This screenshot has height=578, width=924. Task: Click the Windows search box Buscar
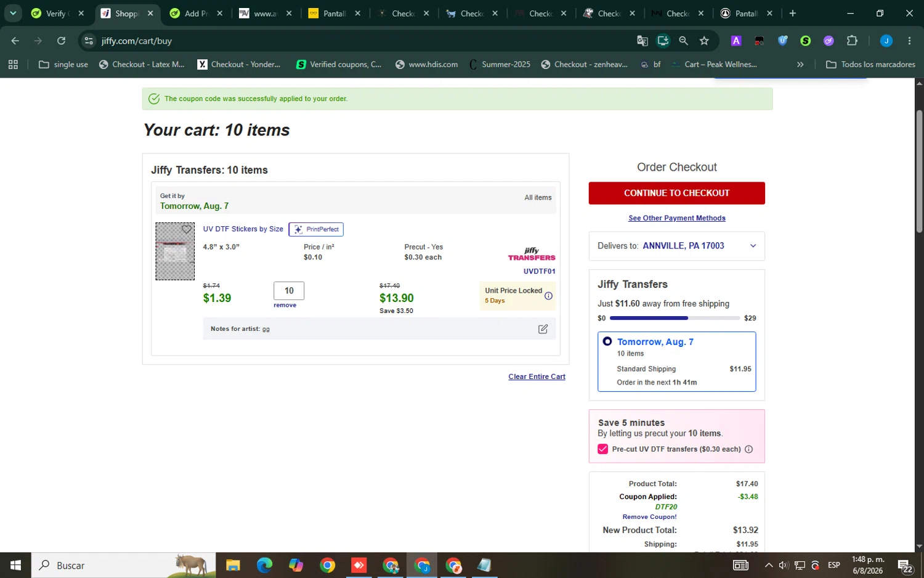pos(123,565)
